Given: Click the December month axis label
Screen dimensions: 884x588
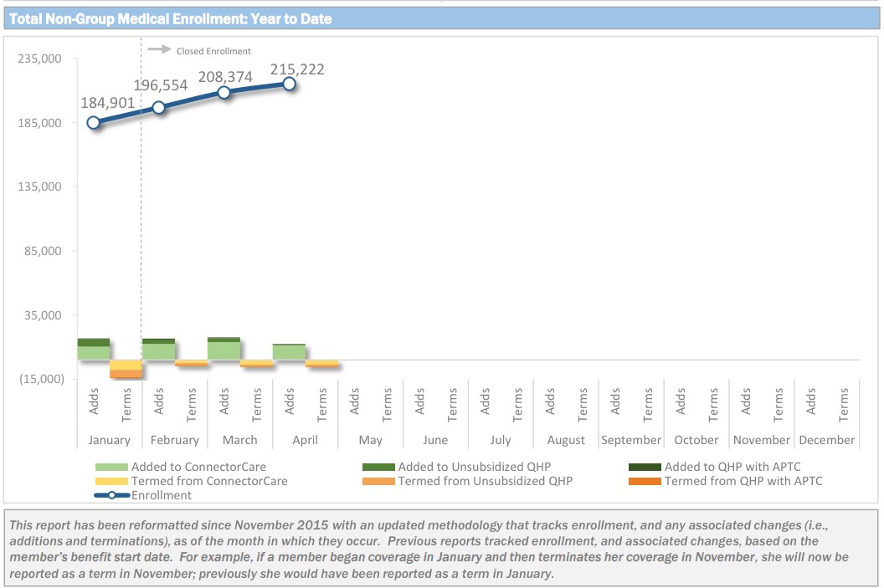Looking at the screenshot, I should (826, 440).
